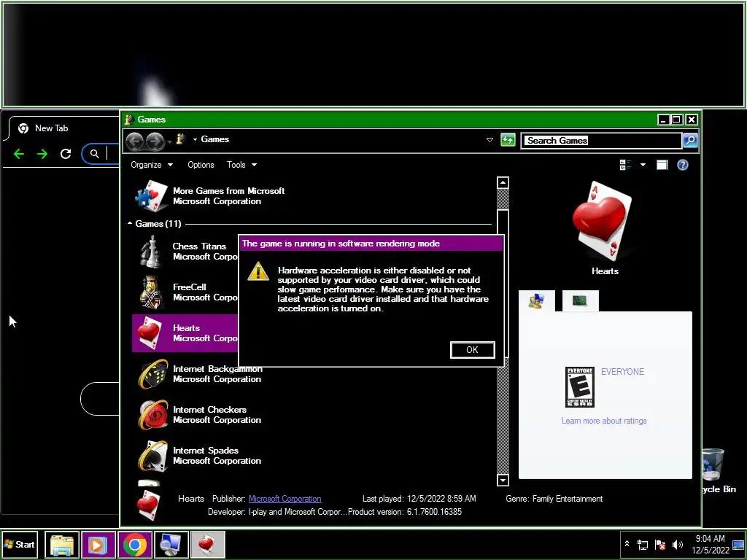Select the Internet Backgammon dice icon
This screenshot has height=560, width=747.
[x=153, y=374]
